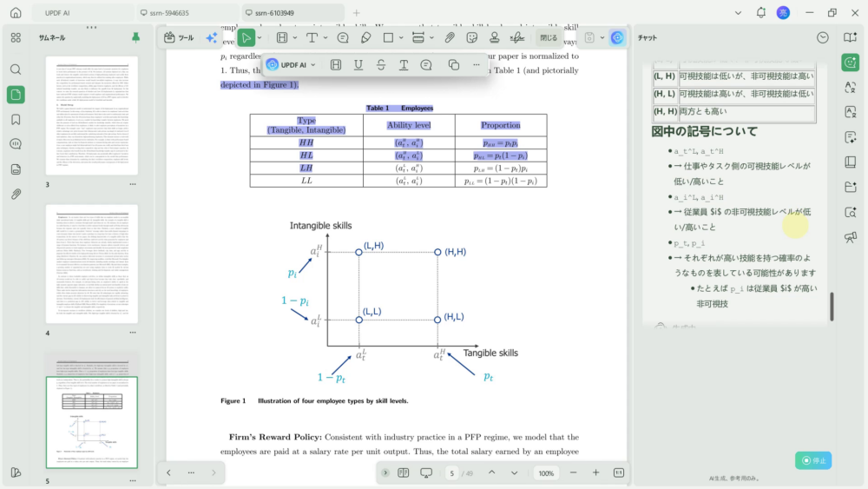
Task: Underline the selected text
Action: tap(358, 65)
